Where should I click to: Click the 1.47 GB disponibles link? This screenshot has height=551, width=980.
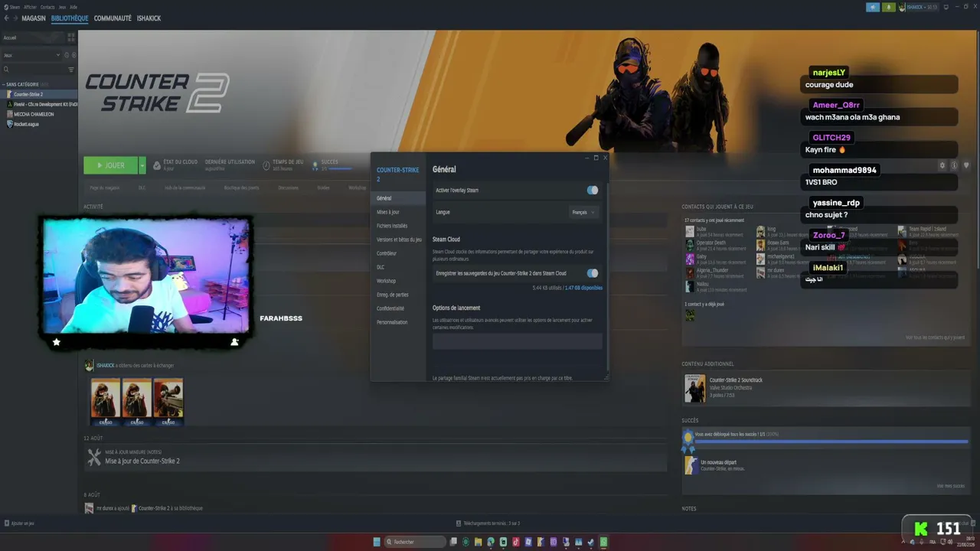(583, 288)
